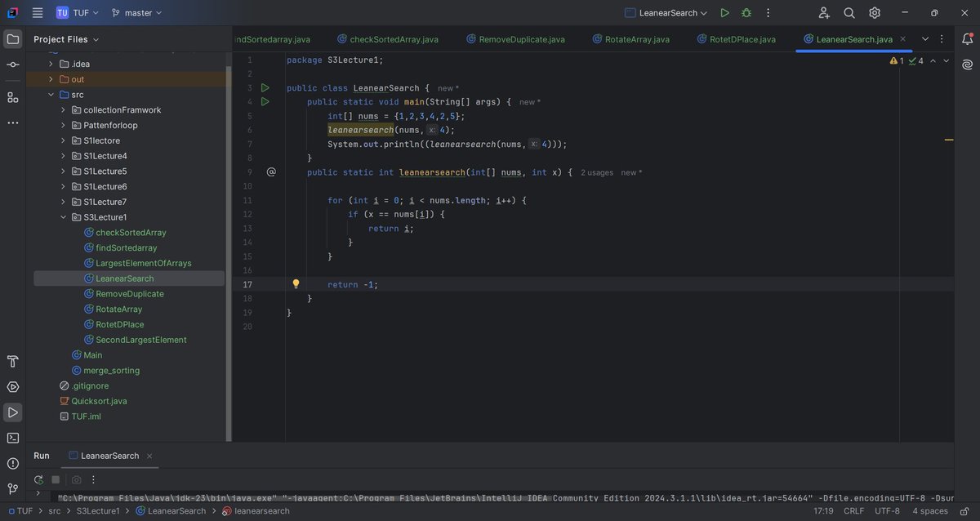Click the UTF-8 encoding widget

tap(887, 511)
